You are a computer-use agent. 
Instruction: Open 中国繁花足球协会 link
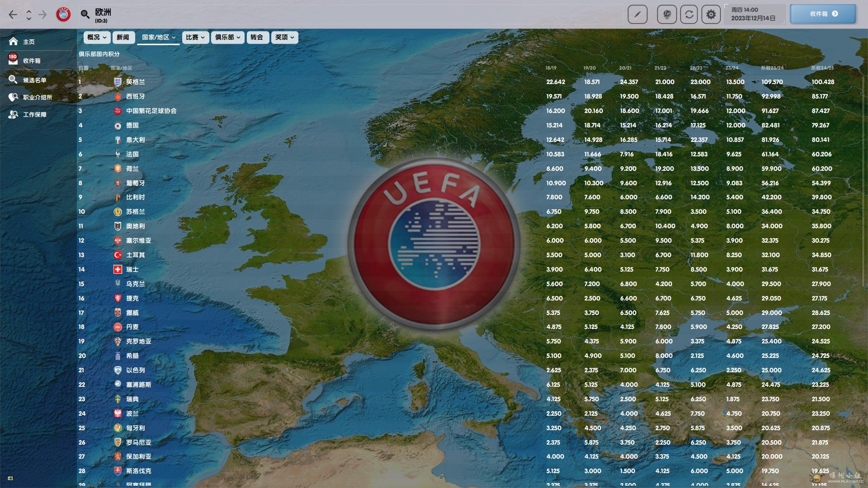click(151, 111)
